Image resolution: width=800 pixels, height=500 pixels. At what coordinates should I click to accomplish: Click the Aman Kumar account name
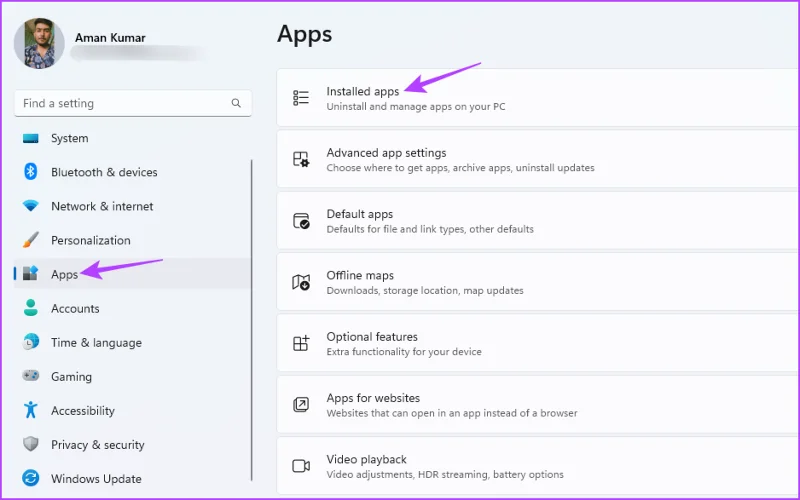coord(110,38)
